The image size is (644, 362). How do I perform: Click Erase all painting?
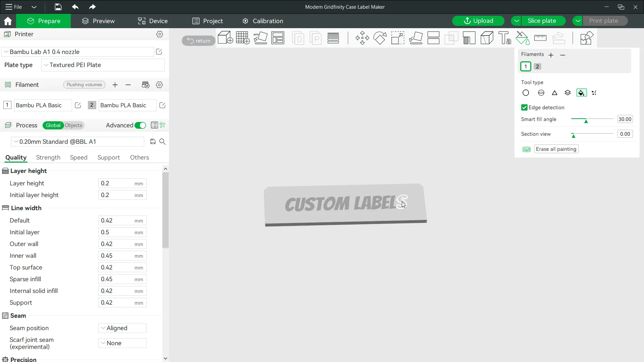[x=556, y=149]
